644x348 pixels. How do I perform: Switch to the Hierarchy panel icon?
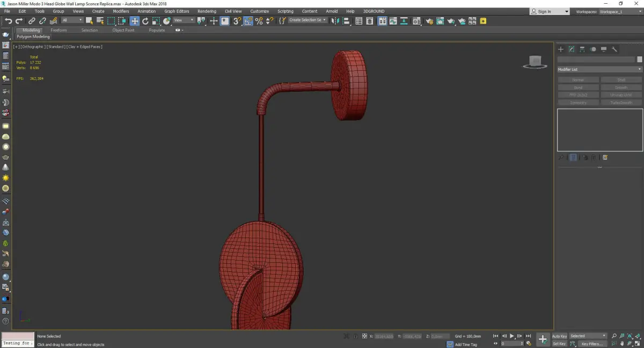[x=582, y=49]
